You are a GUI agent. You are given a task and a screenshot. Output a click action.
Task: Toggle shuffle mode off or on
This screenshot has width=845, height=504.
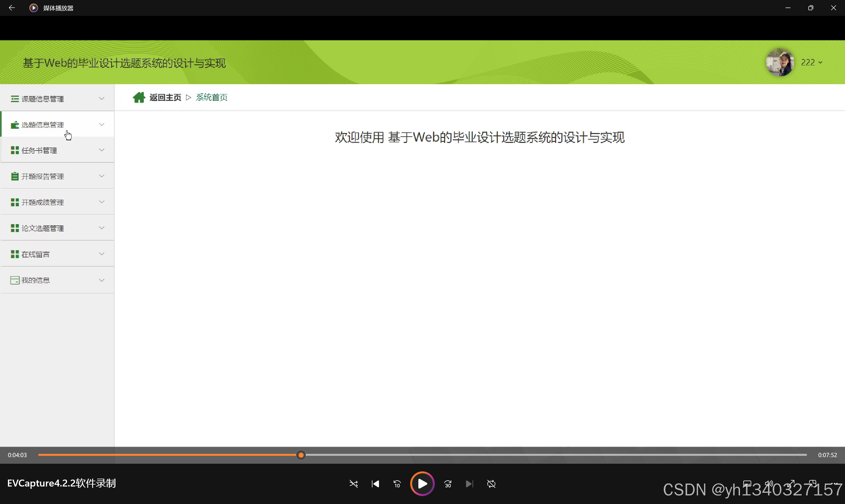point(353,484)
